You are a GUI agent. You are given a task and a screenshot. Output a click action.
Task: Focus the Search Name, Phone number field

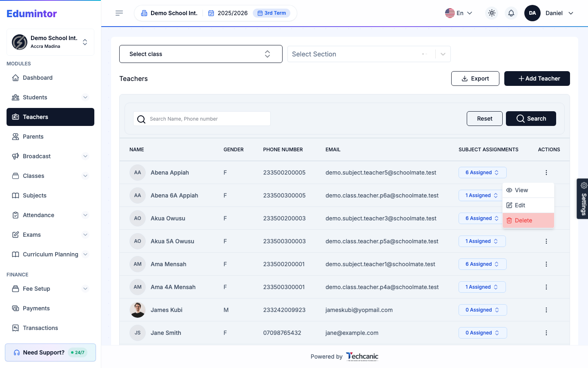pos(202,119)
